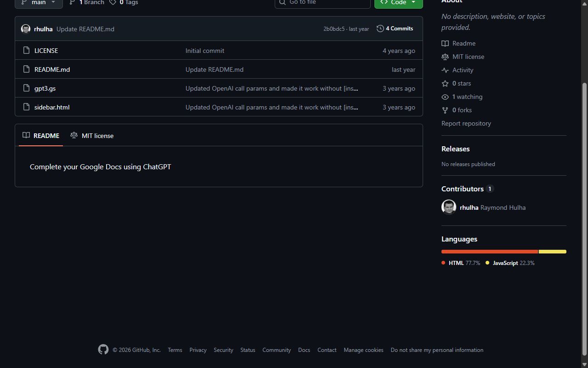Open the green Code dropdown button
588x368 pixels.
[x=398, y=3]
